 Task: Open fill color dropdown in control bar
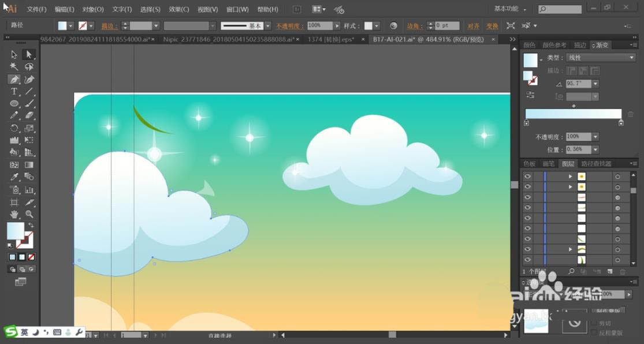click(x=70, y=26)
